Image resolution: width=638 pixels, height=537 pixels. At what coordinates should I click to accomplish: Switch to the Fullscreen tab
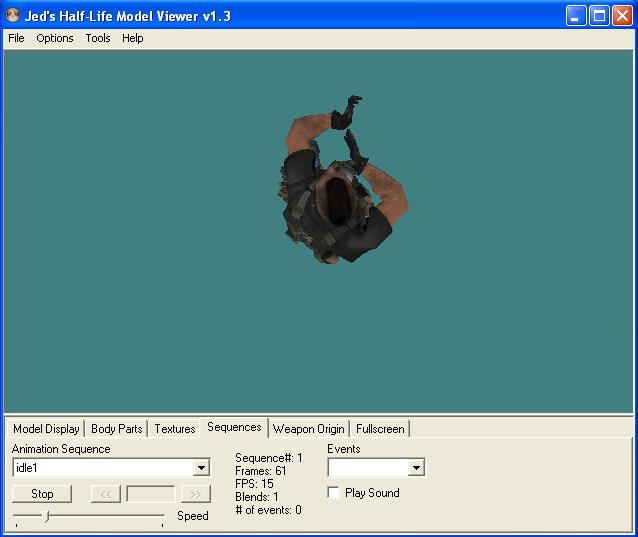[380, 429]
